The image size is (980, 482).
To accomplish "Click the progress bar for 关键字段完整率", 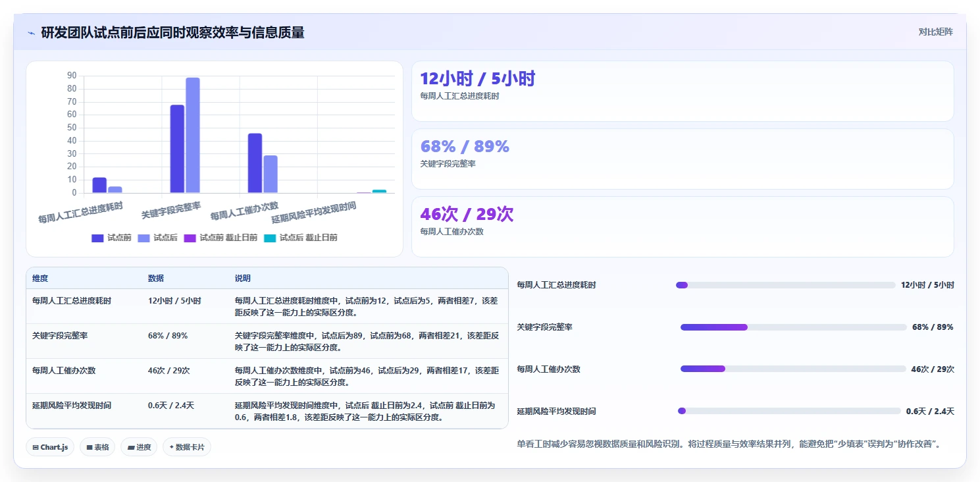I will click(794, 327).
